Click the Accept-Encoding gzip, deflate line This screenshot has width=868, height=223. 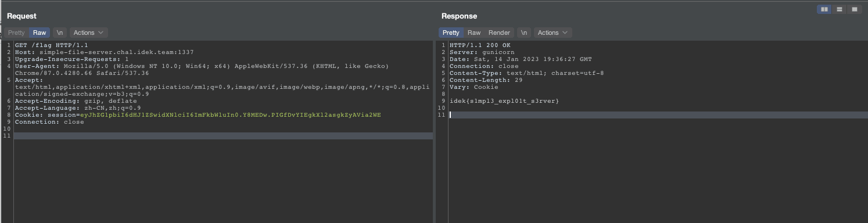pos(76,101)
